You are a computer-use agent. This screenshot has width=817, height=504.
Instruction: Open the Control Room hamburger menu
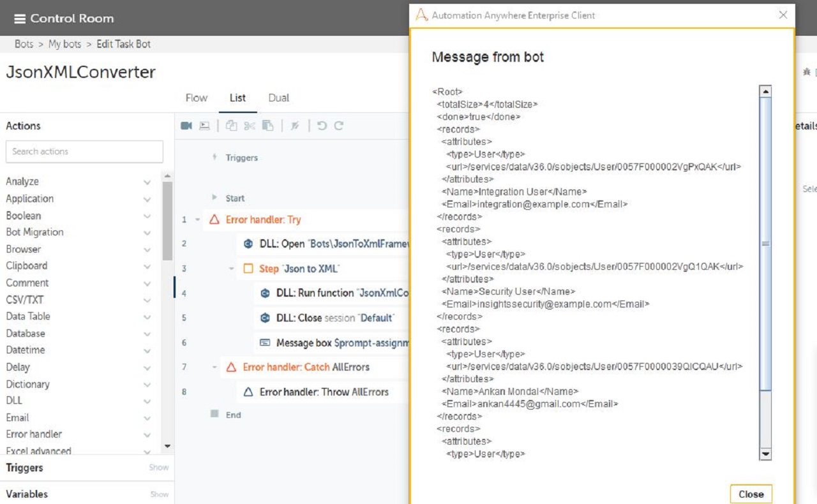tap(20, 19)
